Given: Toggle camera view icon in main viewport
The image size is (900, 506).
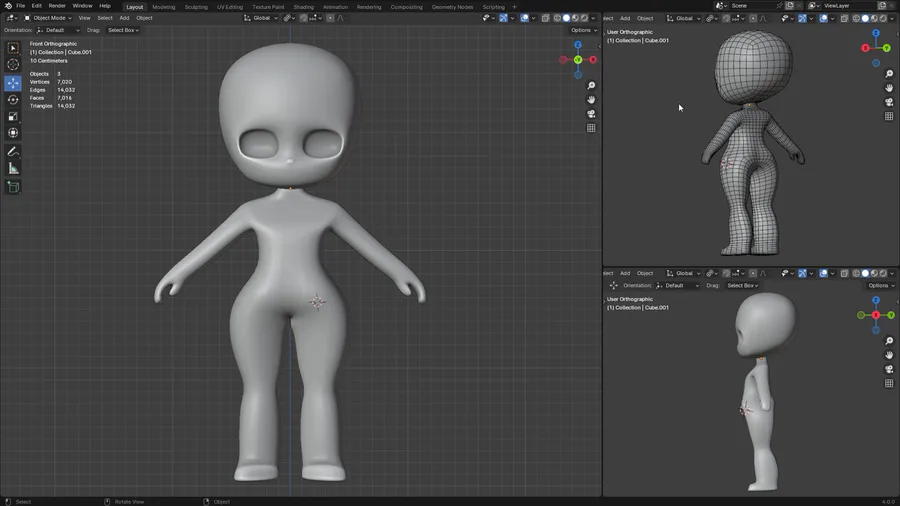Looking at the screenshot, I should 591,114.
